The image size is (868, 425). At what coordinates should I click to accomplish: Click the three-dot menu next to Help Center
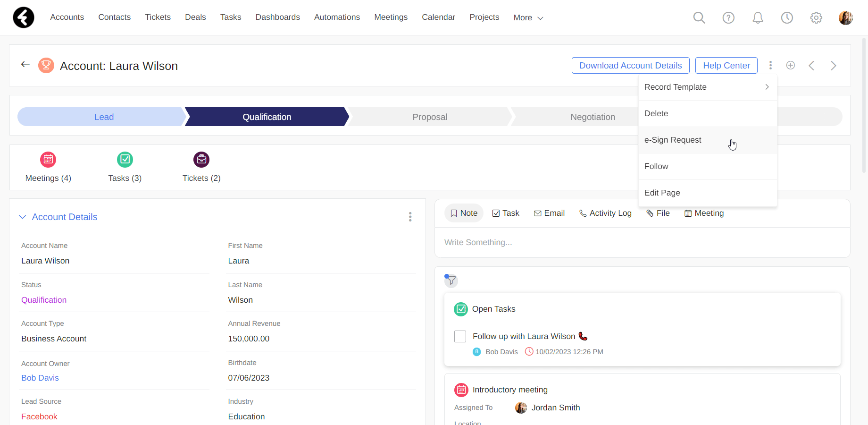pyautogui.click(x=770, y=65)
